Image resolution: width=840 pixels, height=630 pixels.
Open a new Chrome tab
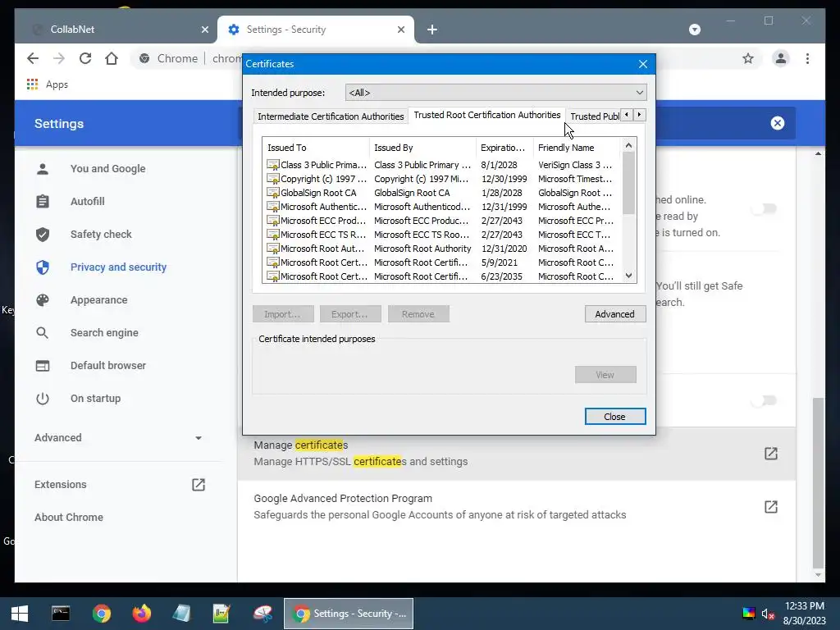click(x=431, y=30)
